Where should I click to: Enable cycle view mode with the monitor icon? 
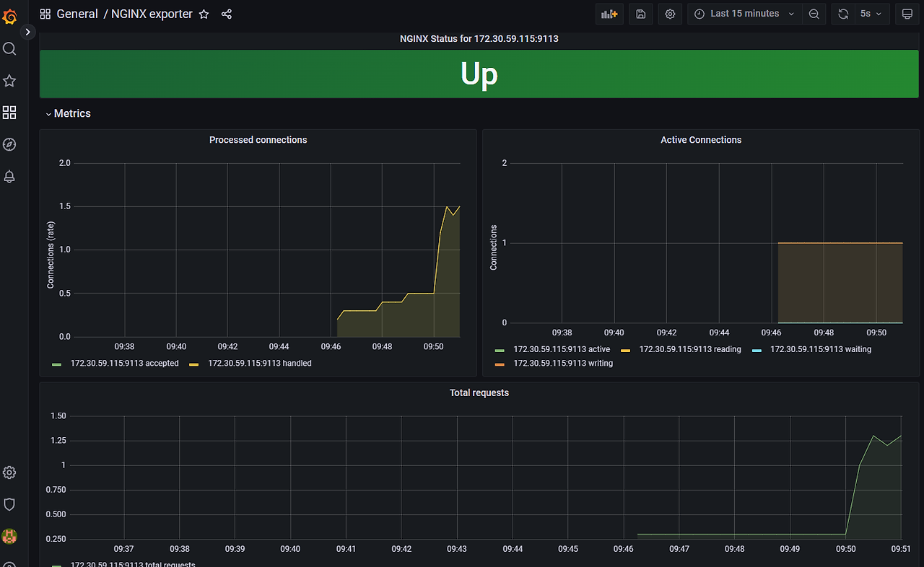tap(907, 14)
